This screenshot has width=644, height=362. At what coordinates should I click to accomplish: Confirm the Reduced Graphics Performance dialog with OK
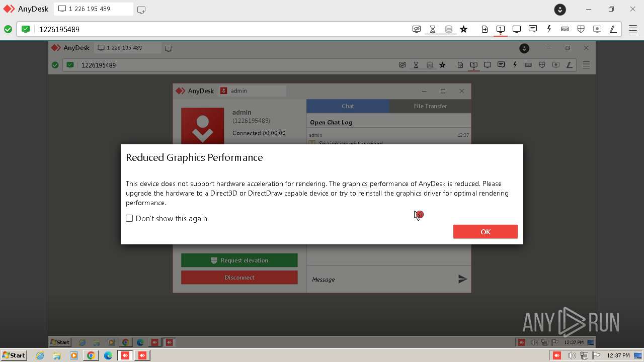point(485,231)
